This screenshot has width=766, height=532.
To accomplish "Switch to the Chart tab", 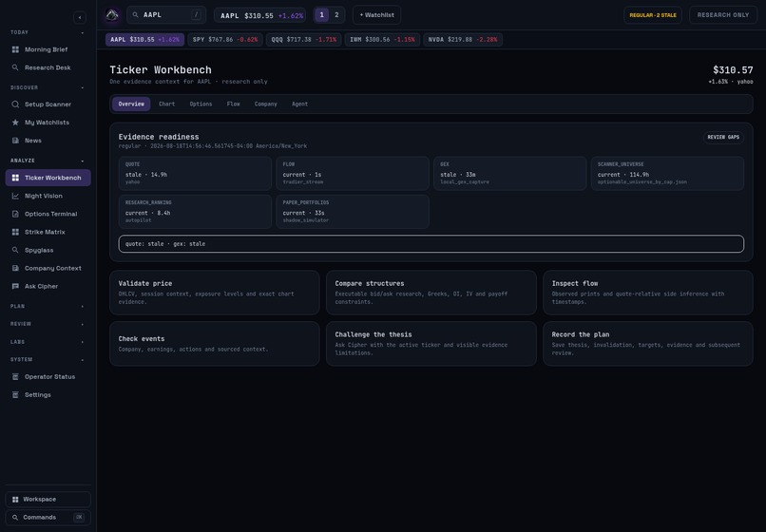I will click(x=166, y=104).
